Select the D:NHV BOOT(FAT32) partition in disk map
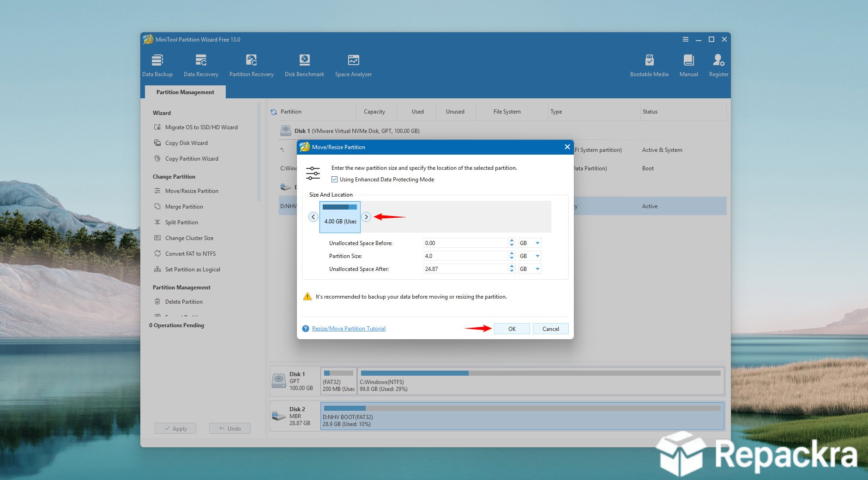Screen dimensions: 868x480 pyautogui.click(x=522, y=416)
